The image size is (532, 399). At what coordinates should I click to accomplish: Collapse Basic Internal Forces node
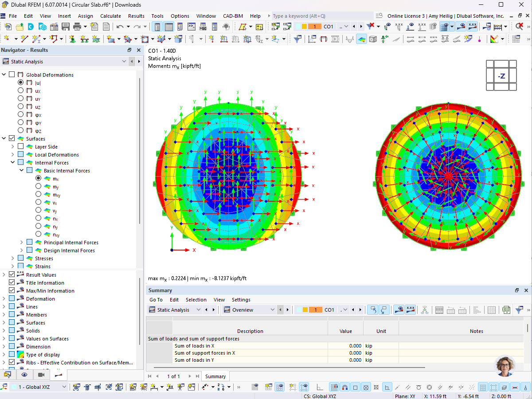tap(21, 170)
